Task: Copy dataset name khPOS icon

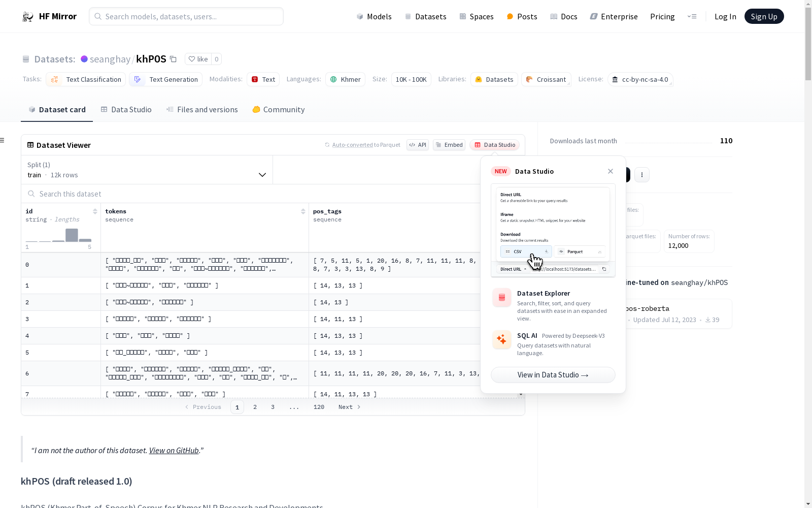Action: [x=173, y=59]
